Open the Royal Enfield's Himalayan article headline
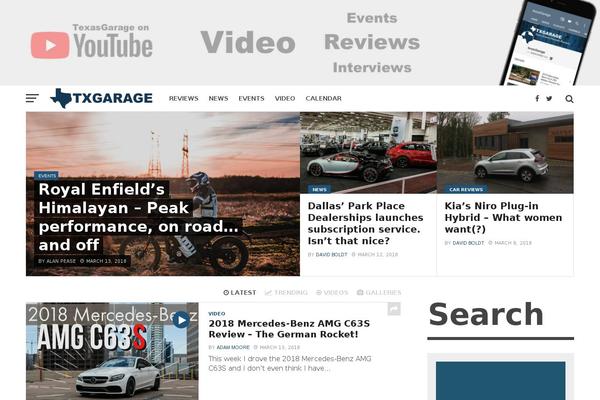Viewport: 600px width, 400px height. coord(139,217)
